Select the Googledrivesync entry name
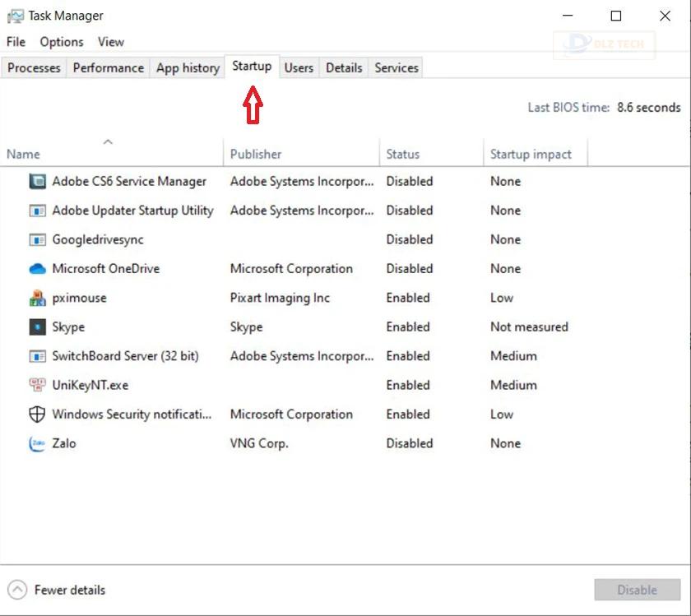The image size is (691, 616). coord(98,239)
